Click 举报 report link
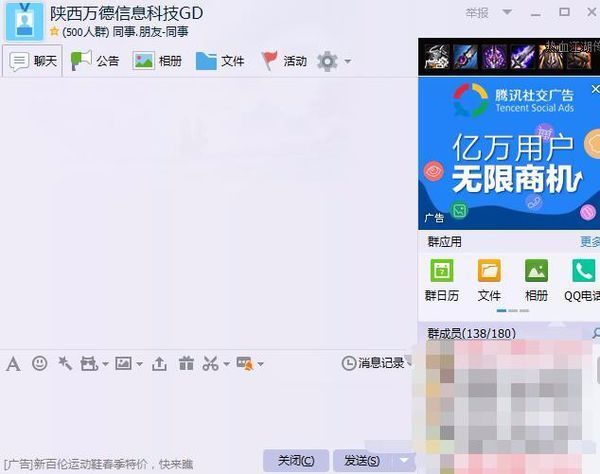 coord(477,13)
